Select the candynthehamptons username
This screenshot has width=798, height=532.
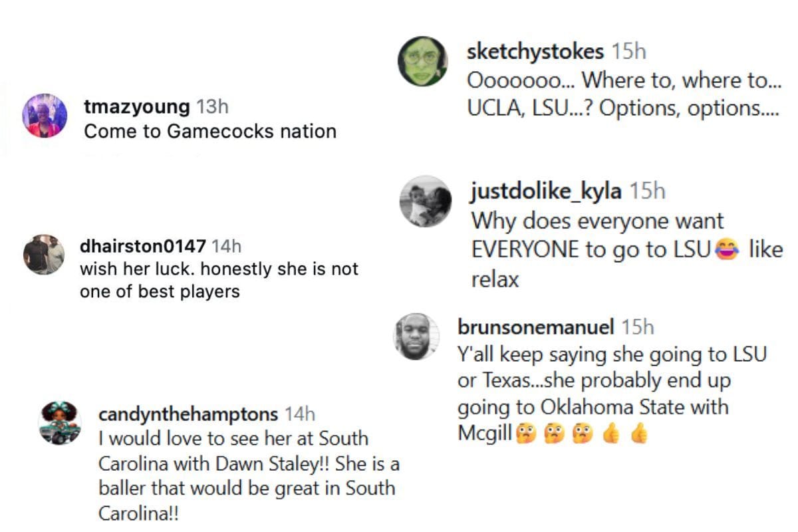click(x=188, y=414)
